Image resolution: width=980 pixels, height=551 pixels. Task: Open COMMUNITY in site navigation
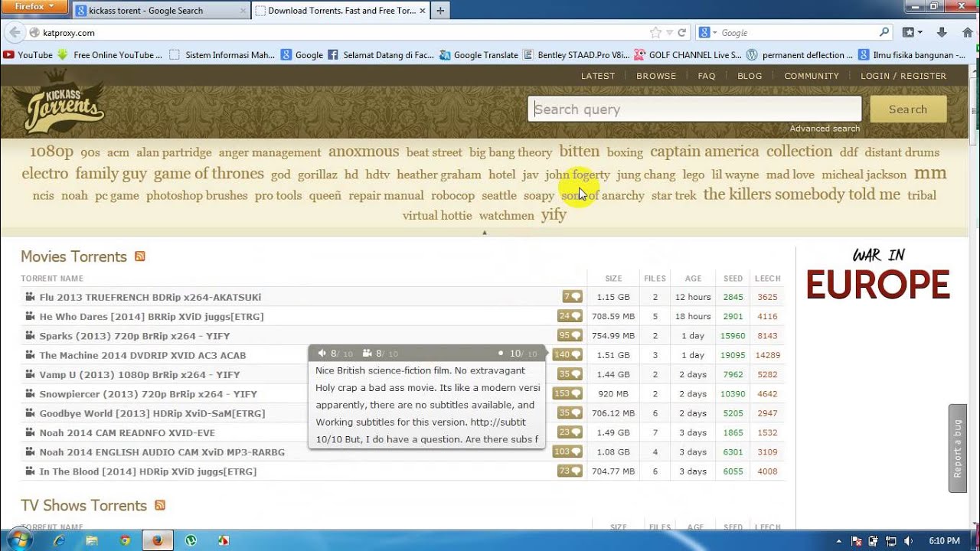tap(812, 76)
